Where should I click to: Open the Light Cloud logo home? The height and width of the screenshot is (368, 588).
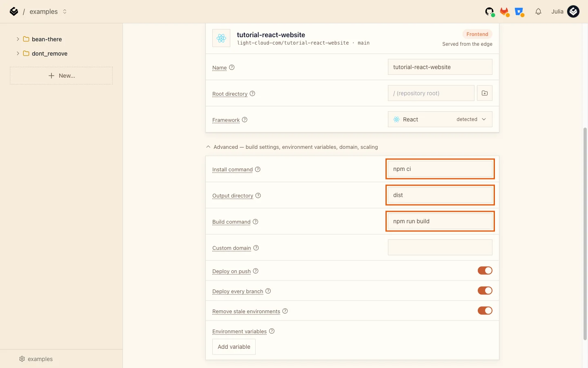14,11
